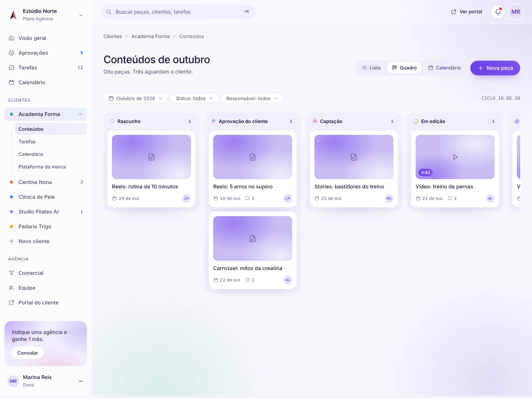Open Portal do cliente link in sidebar
Screen dimensions: 532x399
pos(46,303)
